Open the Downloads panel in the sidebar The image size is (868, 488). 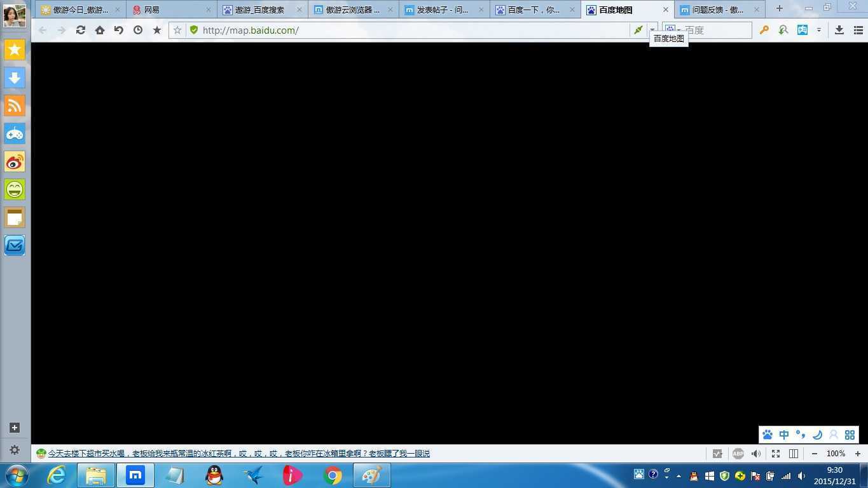click(x=15, y=78)
